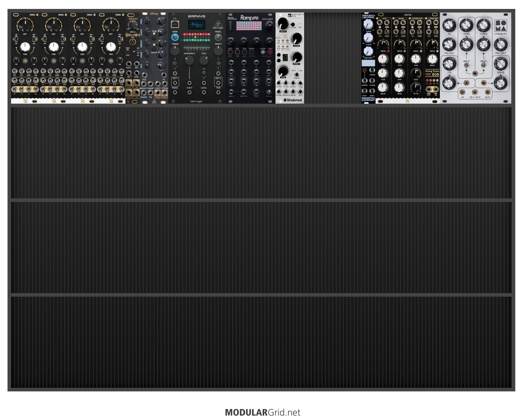Click the volume knob on Rample

pyautogui.click(x=269, y=92)
